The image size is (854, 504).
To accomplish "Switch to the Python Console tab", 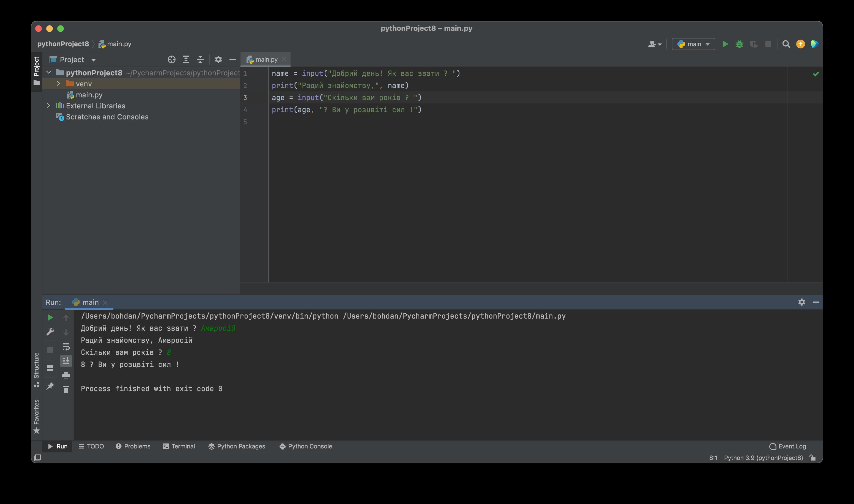I will (x=306, y=446).
